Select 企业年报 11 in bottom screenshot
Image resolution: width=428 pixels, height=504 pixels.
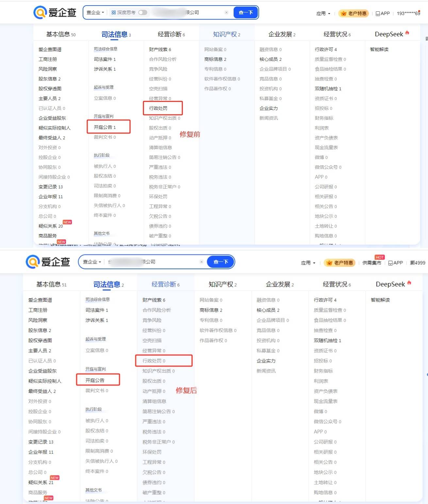(41, 452)
